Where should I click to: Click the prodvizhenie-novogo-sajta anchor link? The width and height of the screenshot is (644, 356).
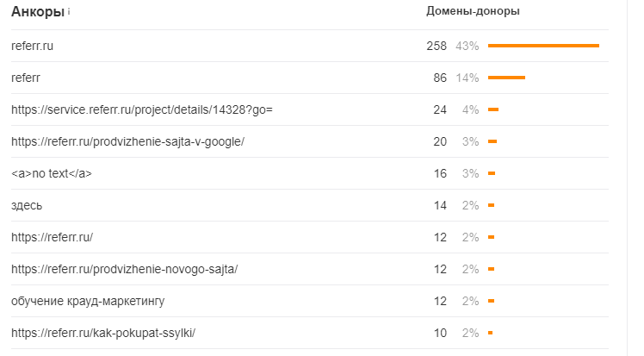click(125, 269)
